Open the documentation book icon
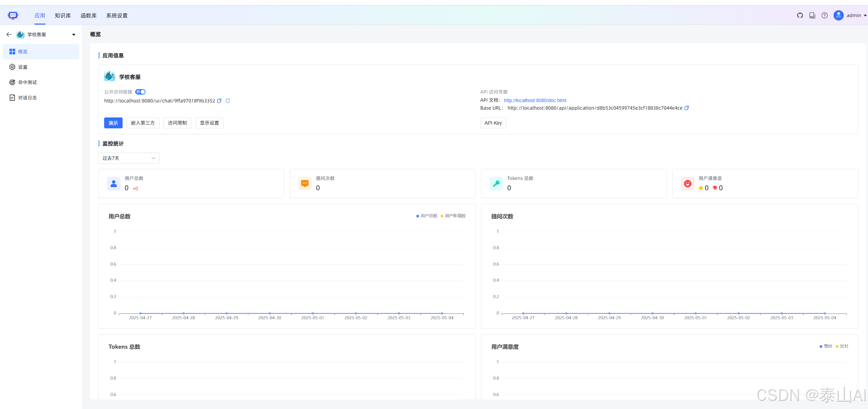 812,15
